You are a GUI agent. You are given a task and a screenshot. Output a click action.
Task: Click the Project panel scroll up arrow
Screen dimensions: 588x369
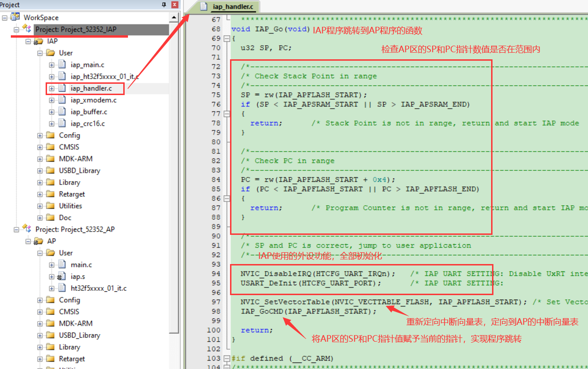[x=174, y=17]
